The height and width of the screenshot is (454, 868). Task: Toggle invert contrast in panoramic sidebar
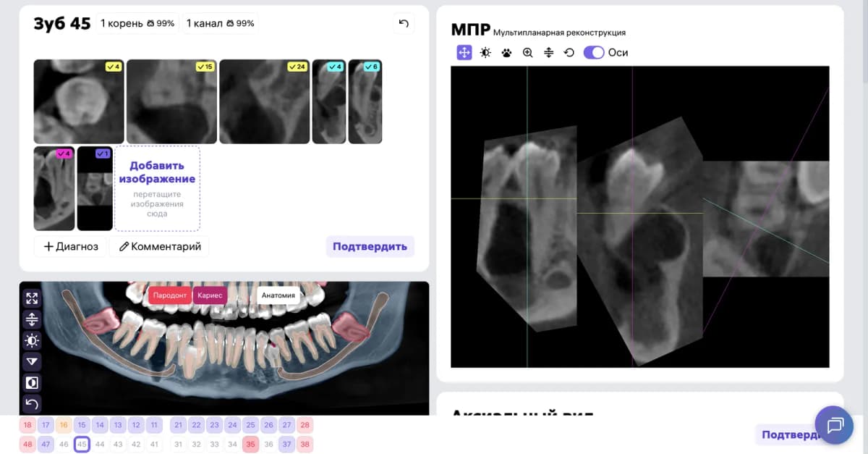[32, 382]
